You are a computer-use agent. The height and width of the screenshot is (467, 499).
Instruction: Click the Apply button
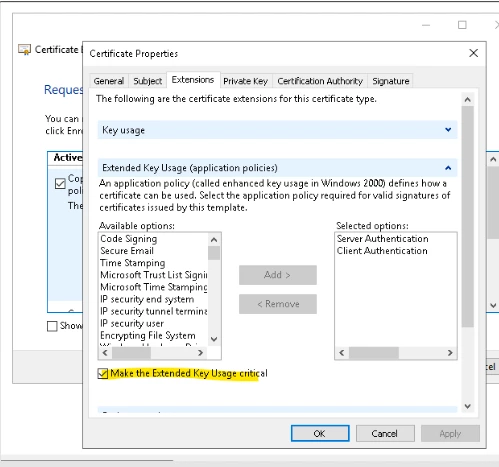[450, 433]
